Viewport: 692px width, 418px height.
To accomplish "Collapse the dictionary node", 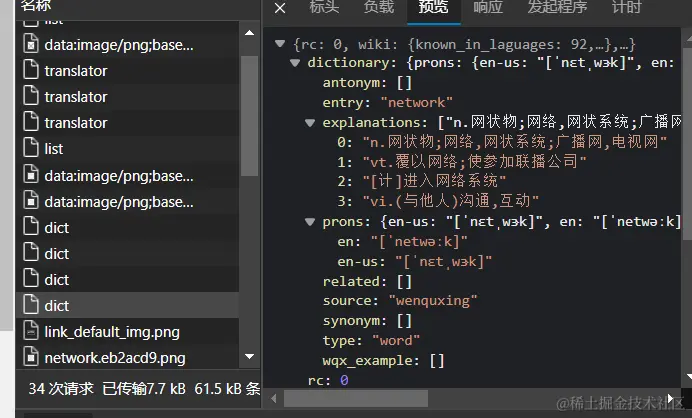I will point(295,63).
